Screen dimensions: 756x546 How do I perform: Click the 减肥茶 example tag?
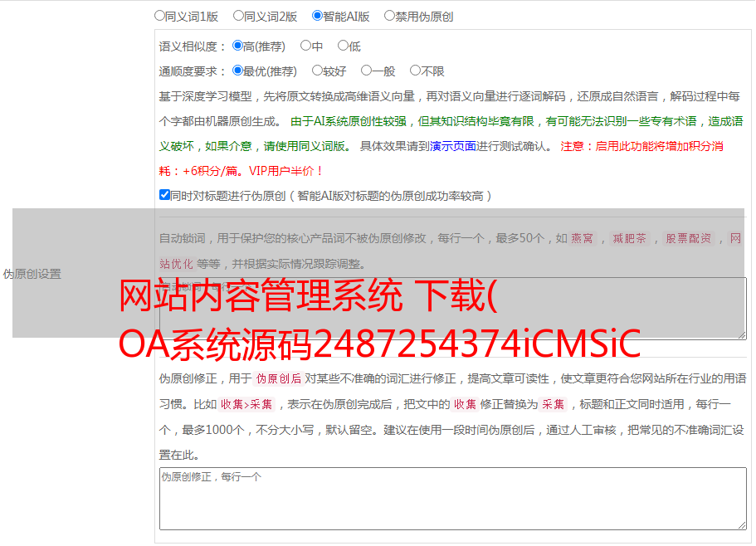[629, 238]
